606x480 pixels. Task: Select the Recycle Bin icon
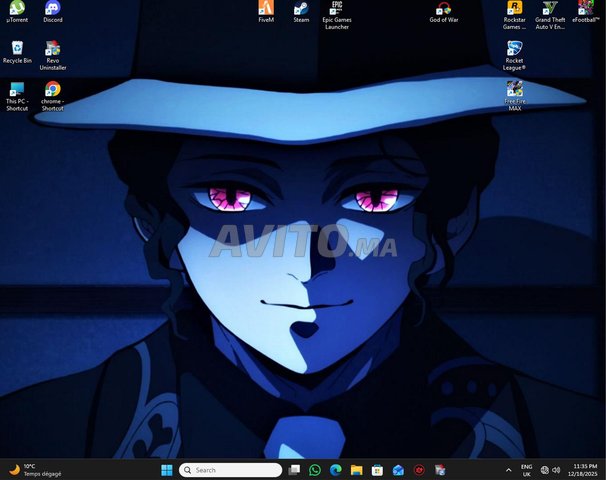pyautogui.click(x=17, y=49)
